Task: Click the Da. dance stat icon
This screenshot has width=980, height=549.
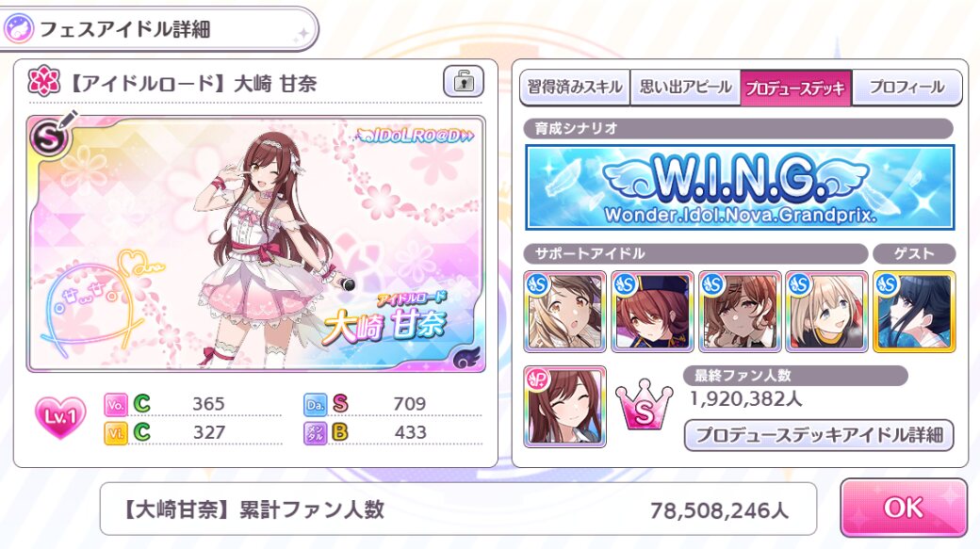Action: tap(316, 405)
